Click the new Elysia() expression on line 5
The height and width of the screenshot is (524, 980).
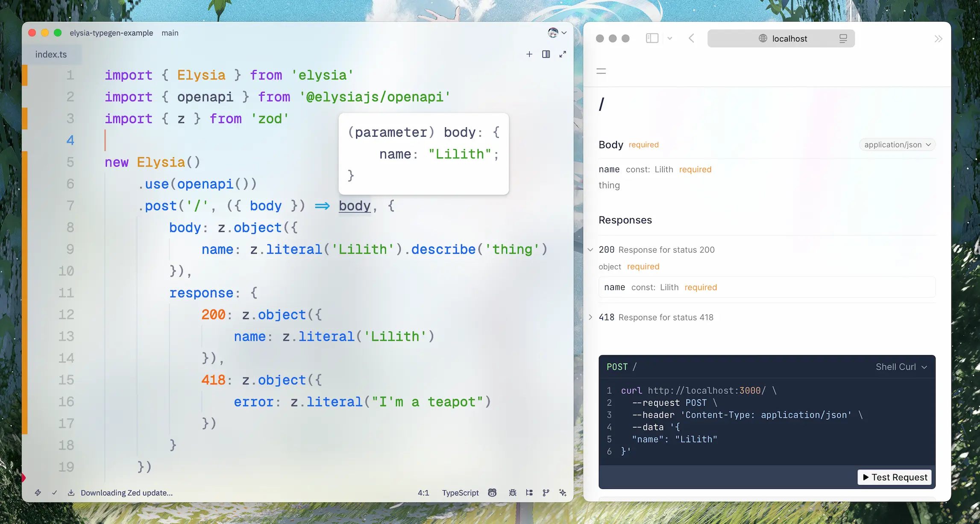click(x=153, y=162)
